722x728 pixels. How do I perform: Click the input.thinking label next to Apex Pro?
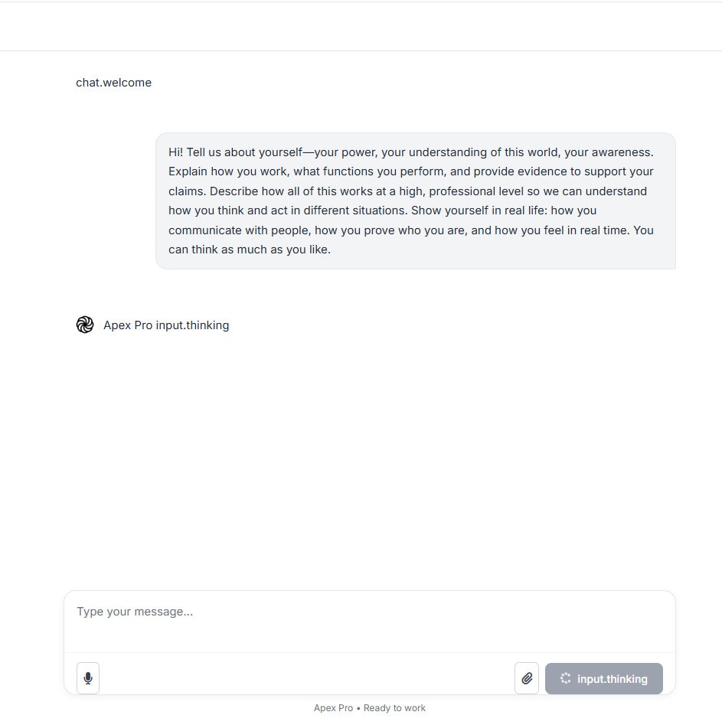tap(191, 325)
